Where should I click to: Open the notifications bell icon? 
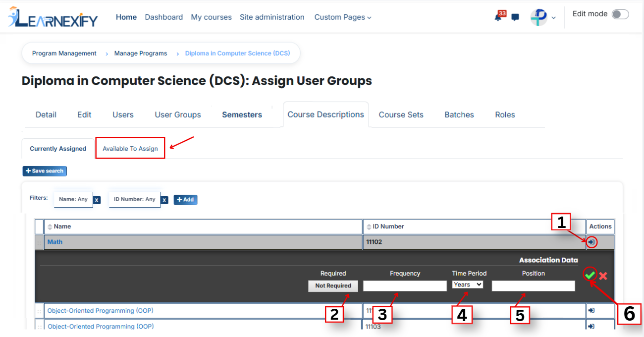[x=498, y=17]
